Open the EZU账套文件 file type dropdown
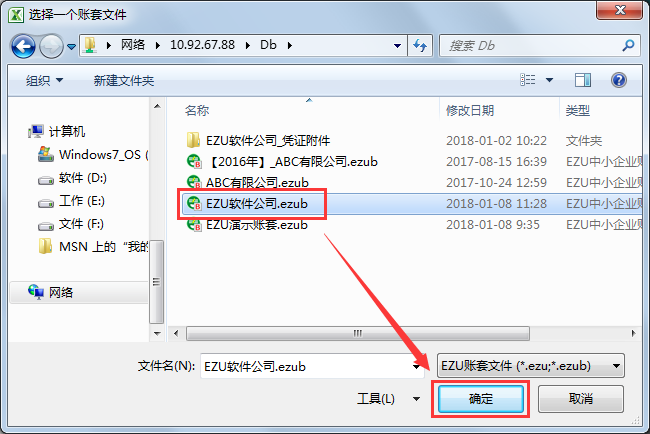This screenshot has height=434, width=650. (531, 366)
